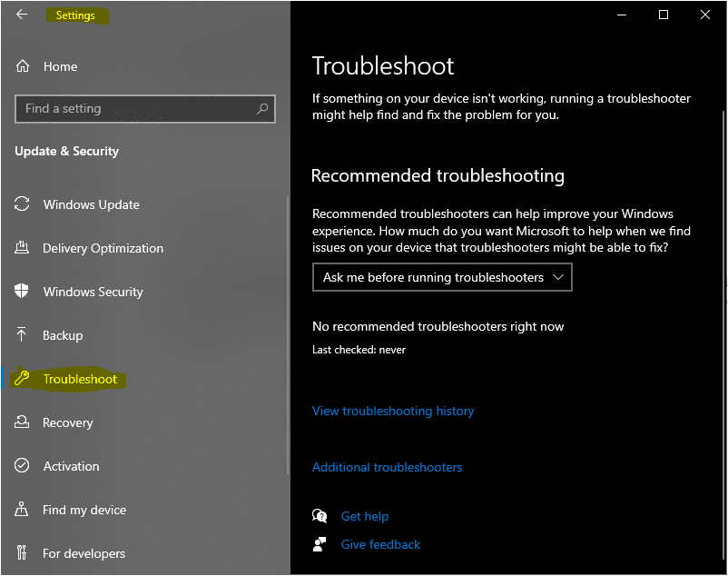Click the Backup upload arrow icon

click(22, 334)
